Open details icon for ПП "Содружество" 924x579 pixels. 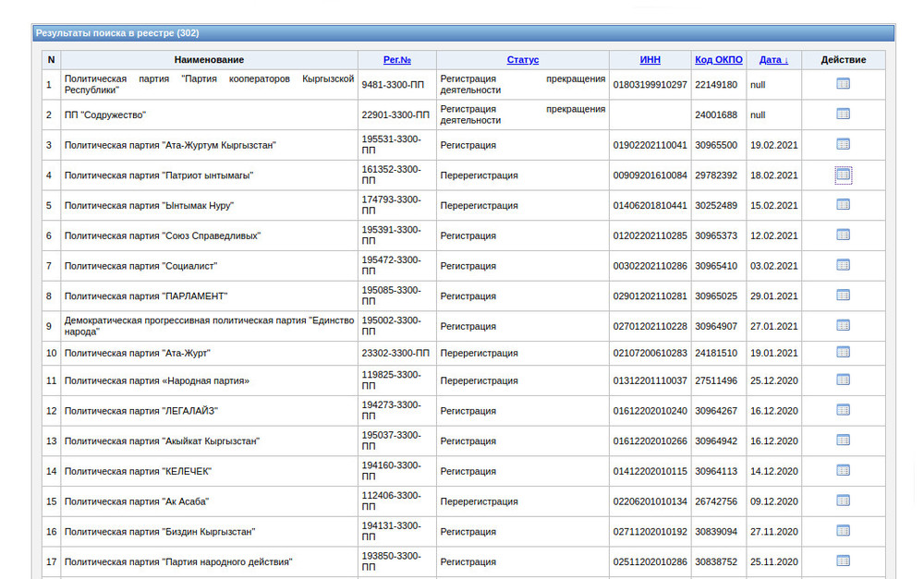point(844,114)
